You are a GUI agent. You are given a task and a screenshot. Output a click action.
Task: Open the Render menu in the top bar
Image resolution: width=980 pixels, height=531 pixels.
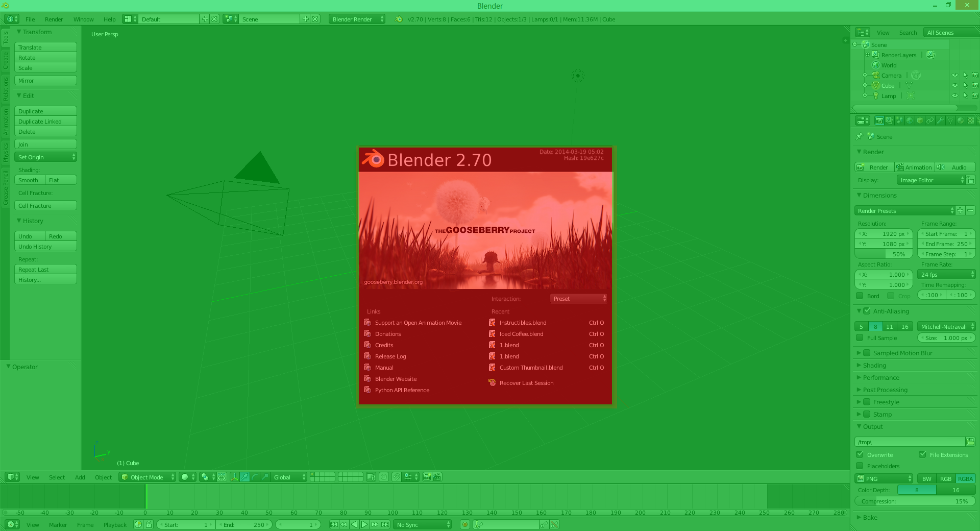coord(54,19)
